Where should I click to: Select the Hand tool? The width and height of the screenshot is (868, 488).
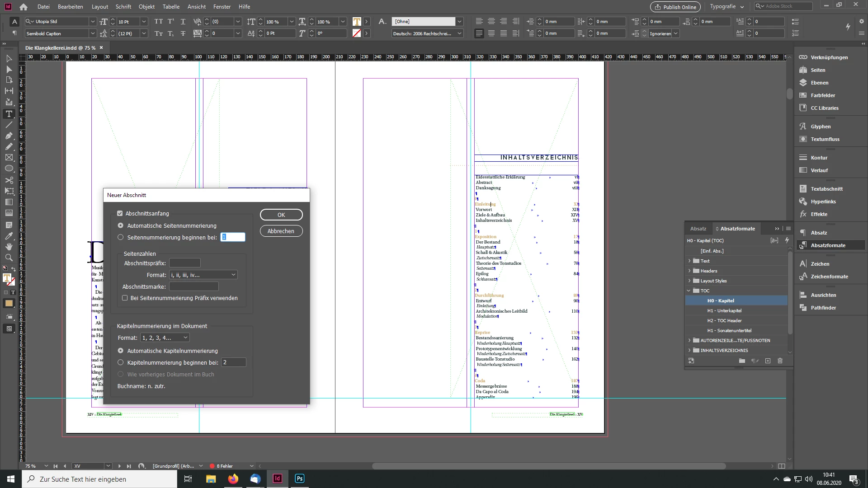[x=9, y=247]
